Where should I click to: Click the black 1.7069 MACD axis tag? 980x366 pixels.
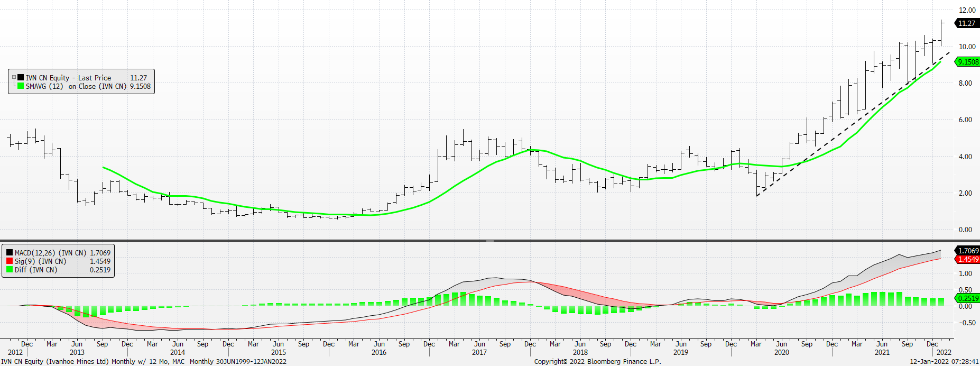click(967, 251)
